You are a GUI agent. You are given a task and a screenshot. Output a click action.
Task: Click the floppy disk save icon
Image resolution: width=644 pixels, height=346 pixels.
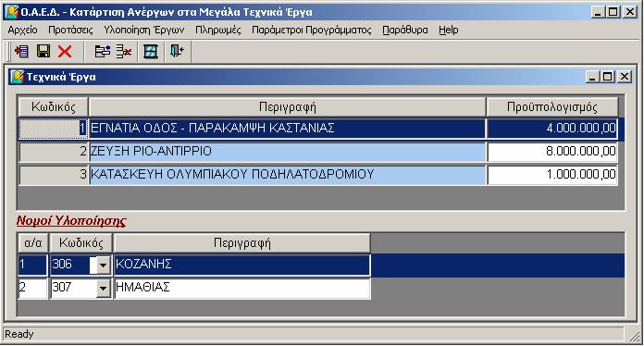point(43,52)
